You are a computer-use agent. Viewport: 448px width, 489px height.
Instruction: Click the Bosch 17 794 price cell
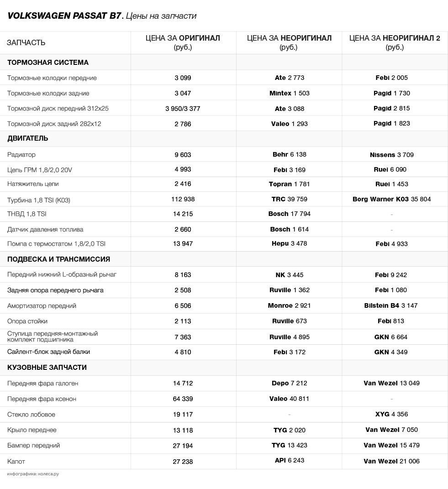point(289,214)
